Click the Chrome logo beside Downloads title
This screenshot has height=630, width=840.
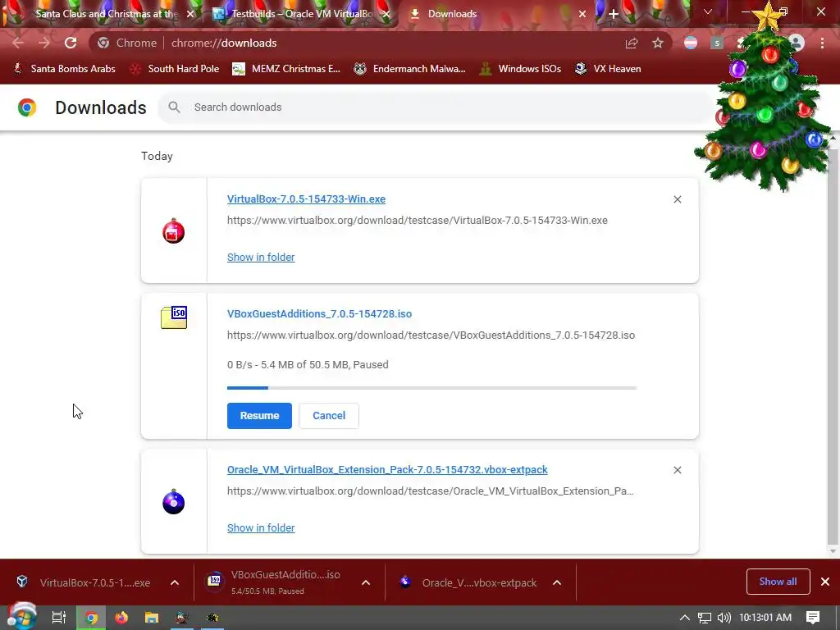click(x=27, y=107)
